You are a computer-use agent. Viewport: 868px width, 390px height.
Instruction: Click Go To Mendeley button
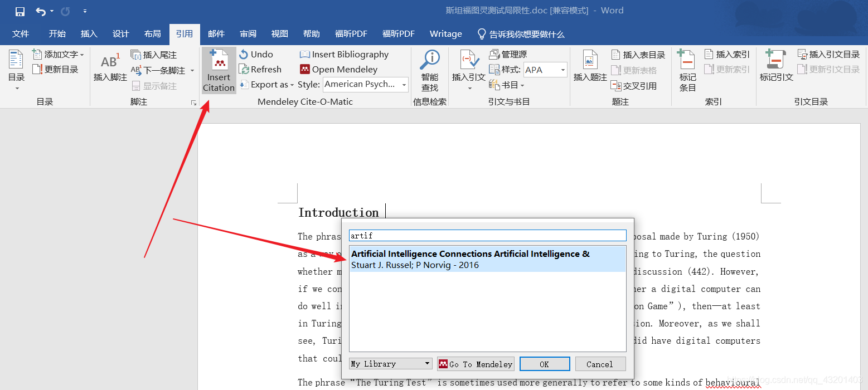(476, 364)
